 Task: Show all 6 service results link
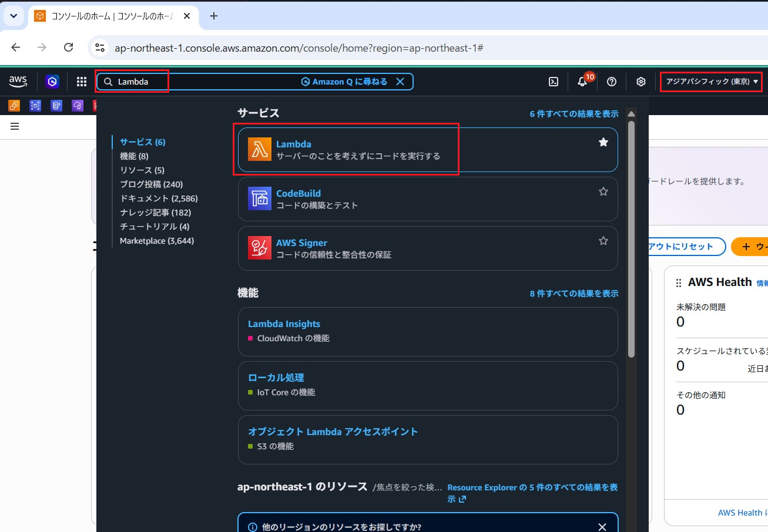(x=574, y=114)
